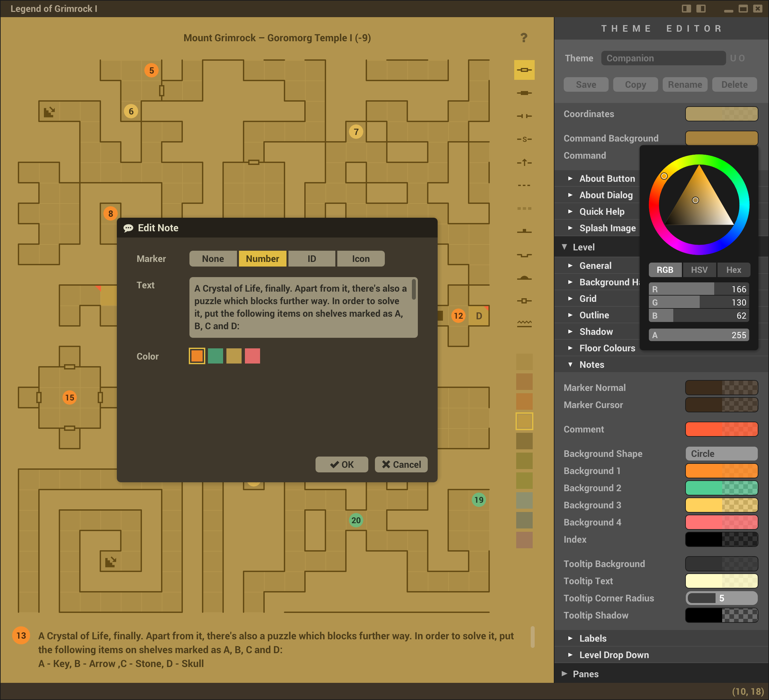
Task: Pick the green note color swatch
Action: 215,356
